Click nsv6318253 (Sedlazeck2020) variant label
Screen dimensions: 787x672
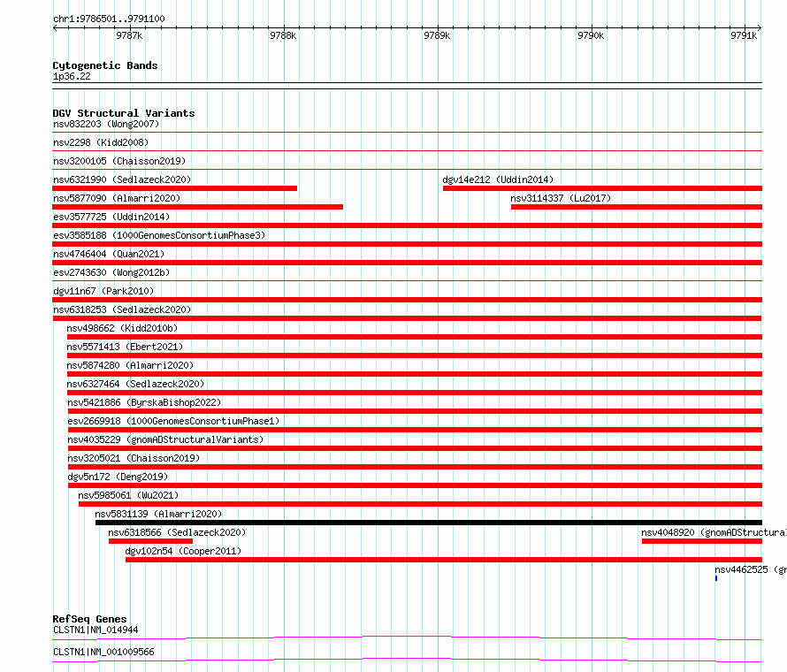click(x=122, y=309)
